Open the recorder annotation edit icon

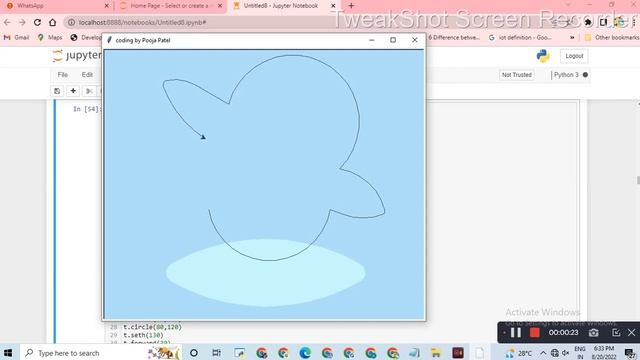coord(616,333)
